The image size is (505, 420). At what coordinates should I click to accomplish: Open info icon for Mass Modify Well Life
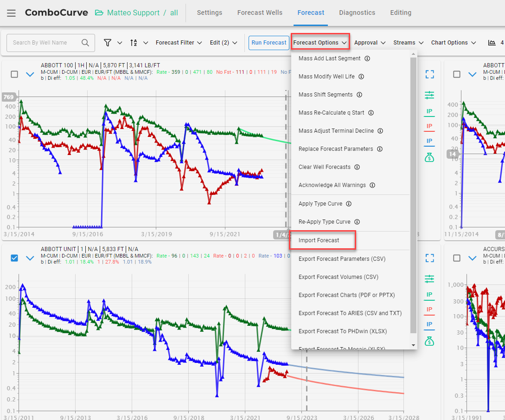361,77
